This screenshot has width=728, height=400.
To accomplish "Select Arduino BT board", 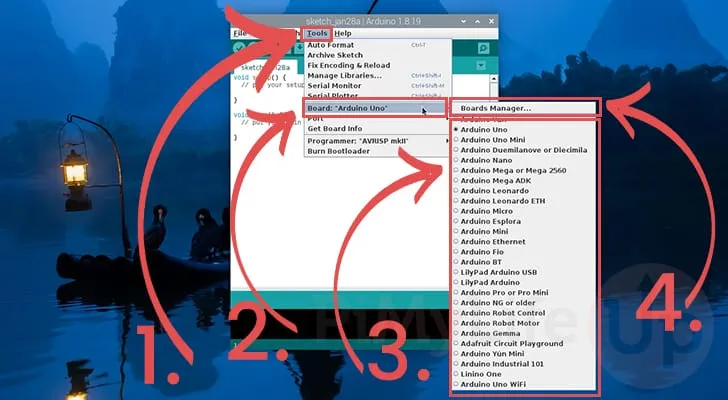I will coord(524,262).
